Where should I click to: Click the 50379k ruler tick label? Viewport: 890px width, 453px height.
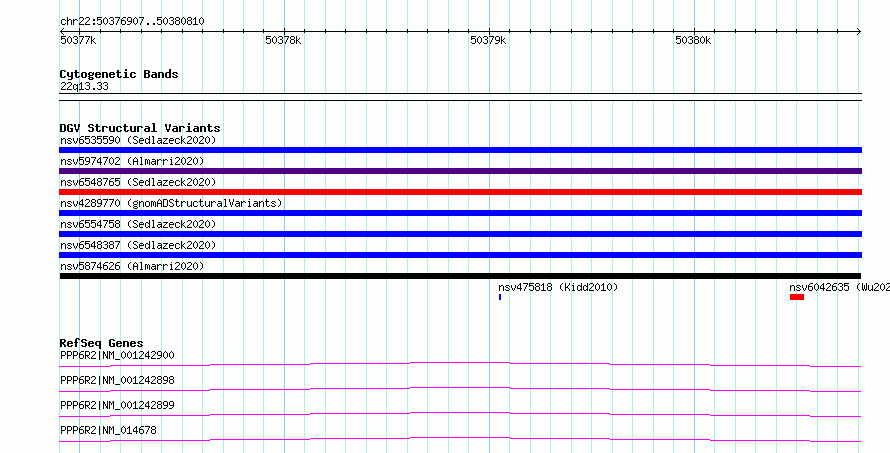point(488,40)
